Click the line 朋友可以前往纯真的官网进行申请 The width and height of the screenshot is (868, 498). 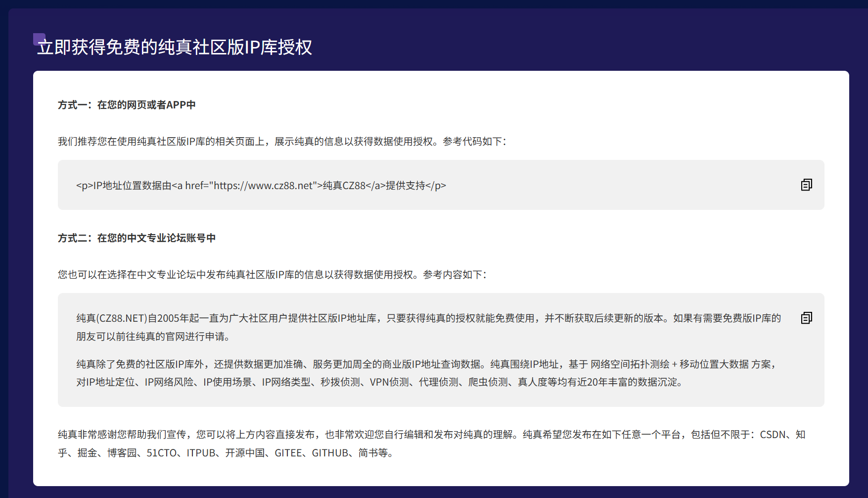click(x=153, y=337)
